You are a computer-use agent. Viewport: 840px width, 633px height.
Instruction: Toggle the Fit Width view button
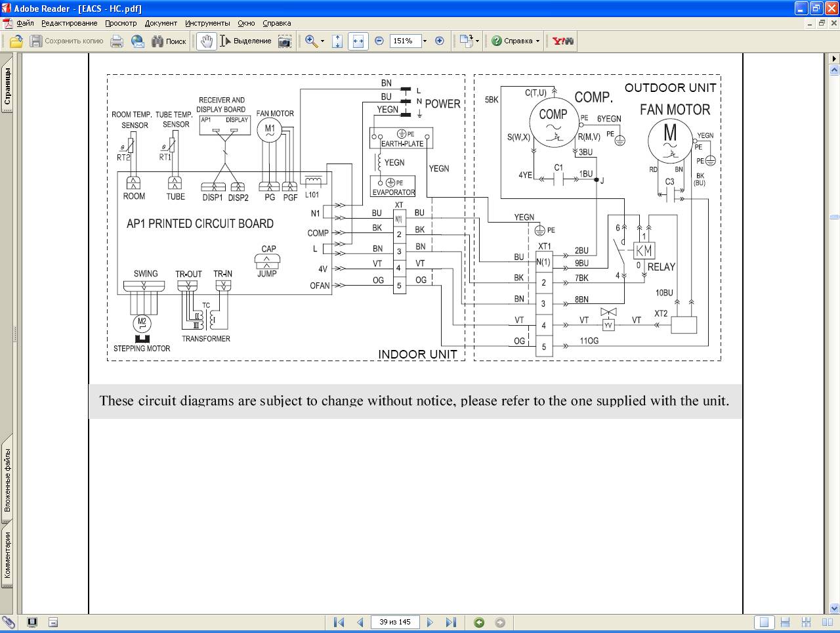358,41
